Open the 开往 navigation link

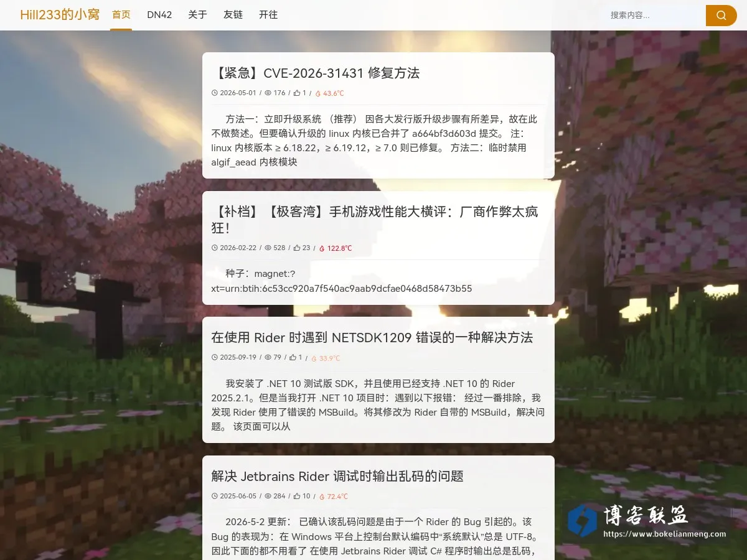coord(268,15)
